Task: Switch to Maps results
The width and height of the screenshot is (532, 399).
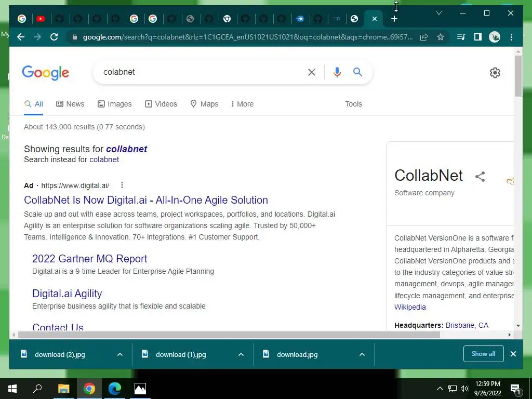Action: click(x=204, y=104)
